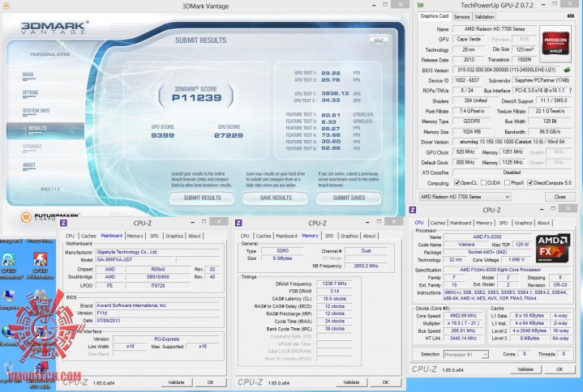Screen dimensions: 583x392
Task: Open the AMD Radeon HD 7700 Series dropdown
Action: (465, 196)
